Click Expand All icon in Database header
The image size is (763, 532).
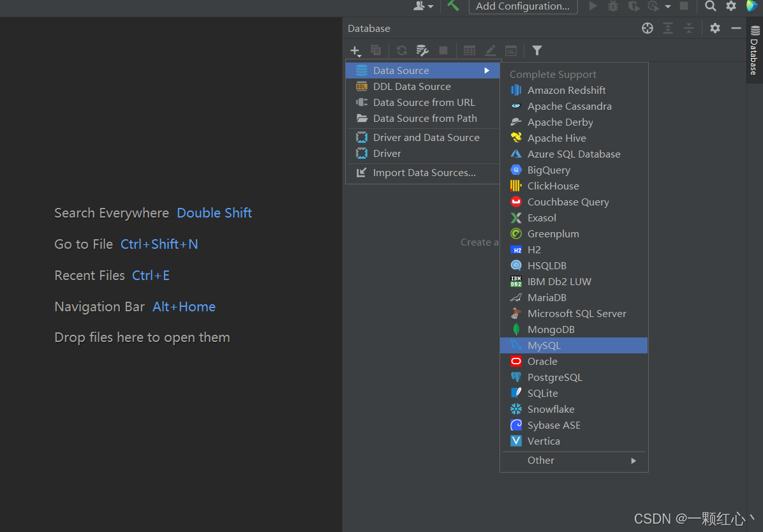click(x=668, y=28)
